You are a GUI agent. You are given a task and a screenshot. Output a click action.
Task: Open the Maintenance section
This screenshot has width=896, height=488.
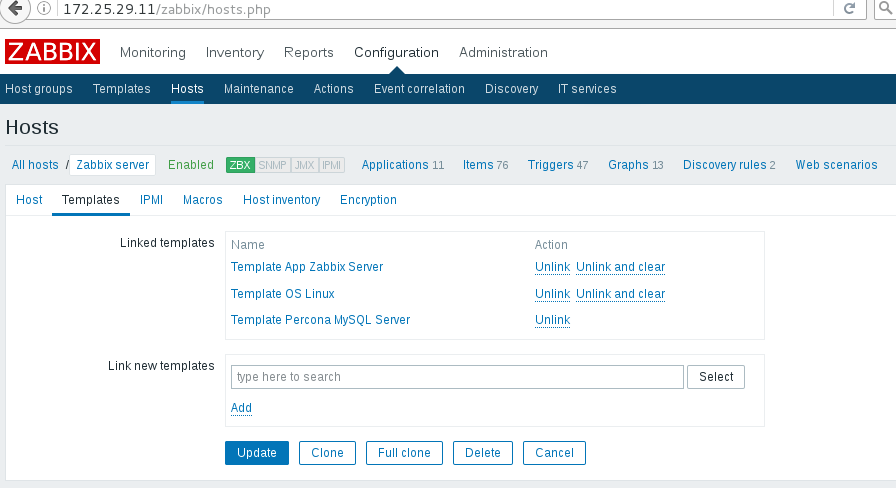click(259, 89)
